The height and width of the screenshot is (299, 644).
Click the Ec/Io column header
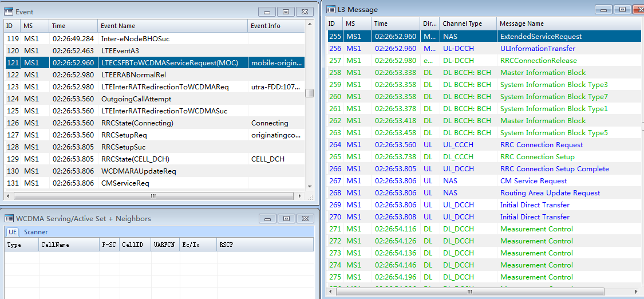pos(199,245)
